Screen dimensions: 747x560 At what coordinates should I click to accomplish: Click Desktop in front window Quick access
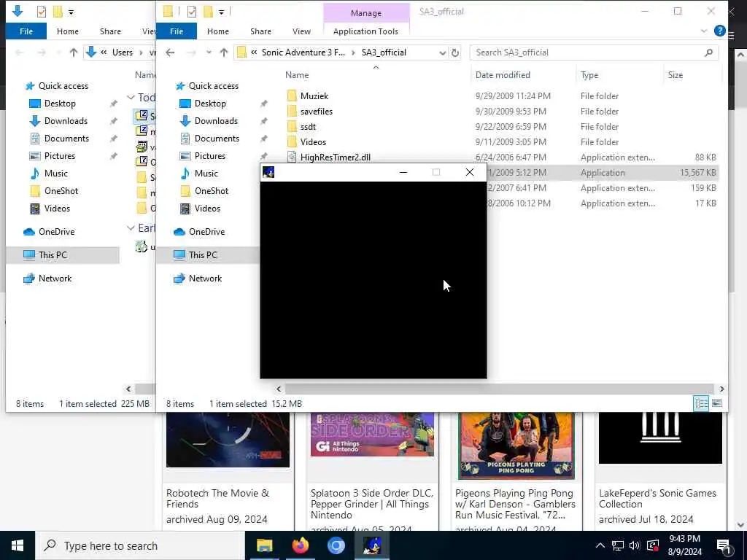point(210,104)
